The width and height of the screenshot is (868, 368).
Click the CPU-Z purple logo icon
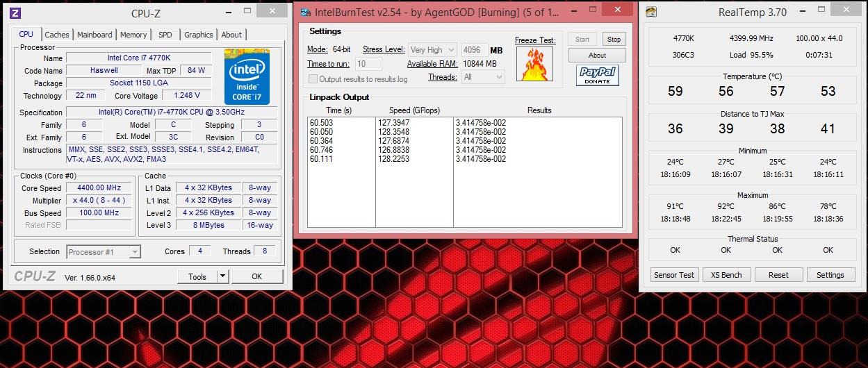tap(17, 12)
